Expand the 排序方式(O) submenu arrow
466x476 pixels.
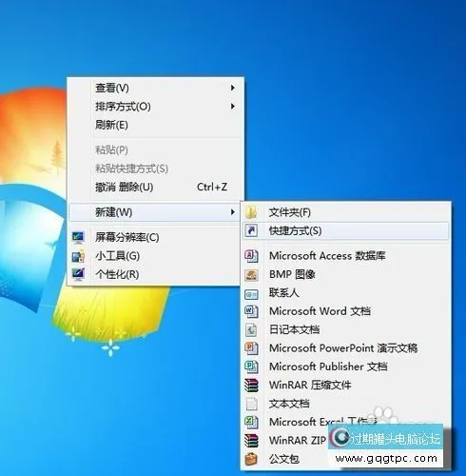(x=233, y=107)
